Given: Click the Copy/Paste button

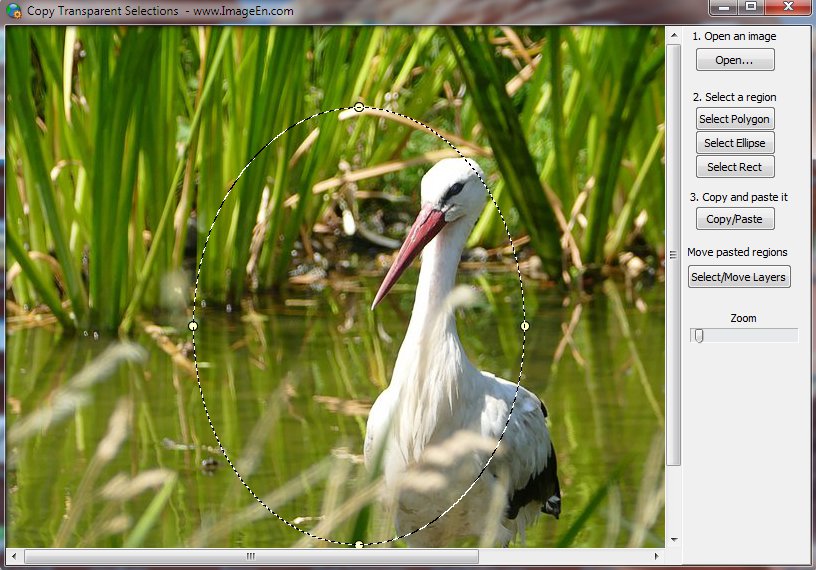Looking at the screenshot, I should (x=735, y=219).
